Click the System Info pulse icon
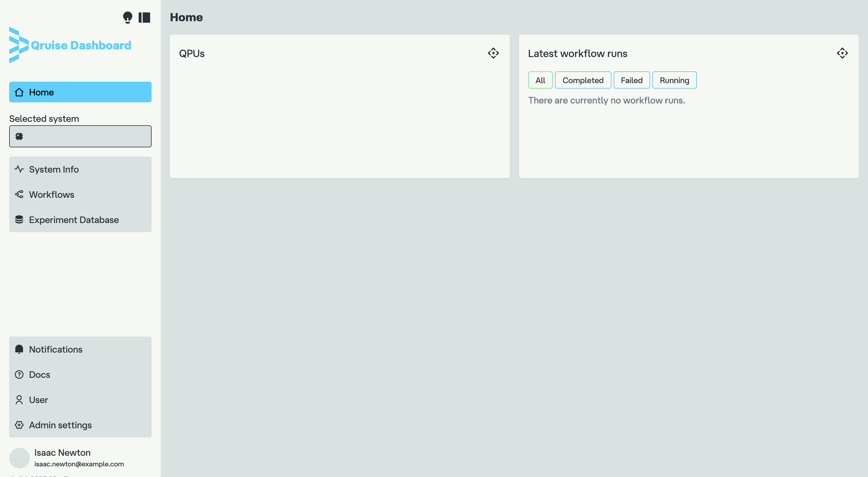This screenshot has width=868, height=477. pyautogui.click(x=19, y=169)
